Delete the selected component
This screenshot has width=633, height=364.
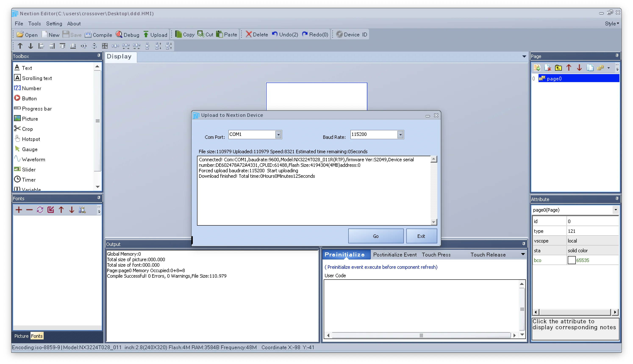click(257, 34)
